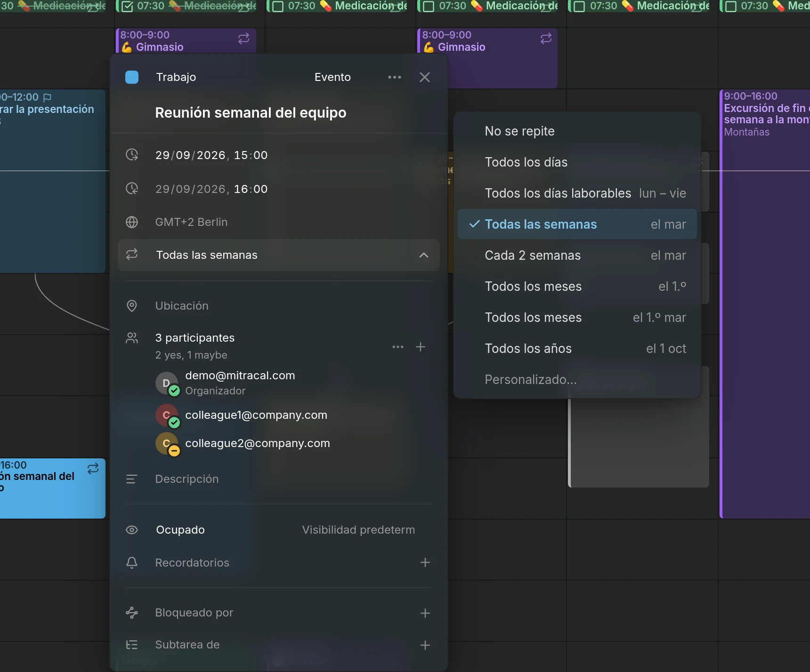Open Personalizado custom recurrence option
Image resolution: width=810 pixels, height=672 pixels.
click(577, 380)
